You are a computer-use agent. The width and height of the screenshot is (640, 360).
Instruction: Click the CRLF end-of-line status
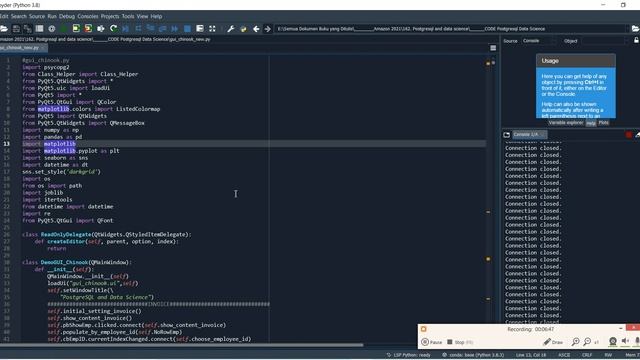click(x=587, y=355)
